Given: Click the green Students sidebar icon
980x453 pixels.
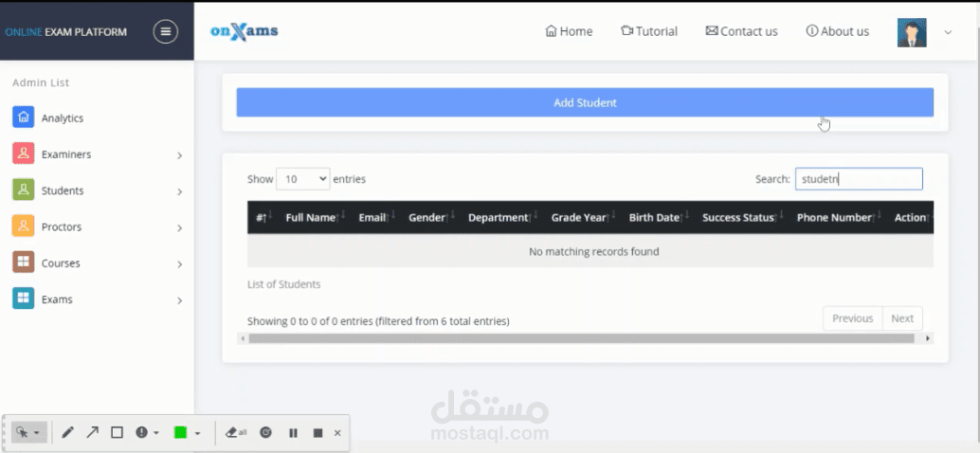Looking at the screenshot, I should [x=23, y=190].
